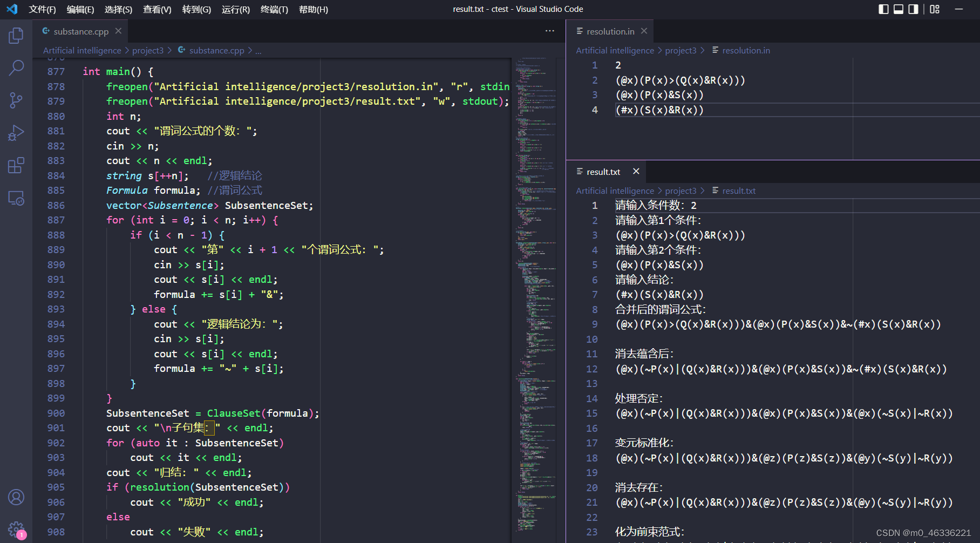Click the VS Code logo icon
Viewport: 980px width, 543px height.
pos(12,9)
